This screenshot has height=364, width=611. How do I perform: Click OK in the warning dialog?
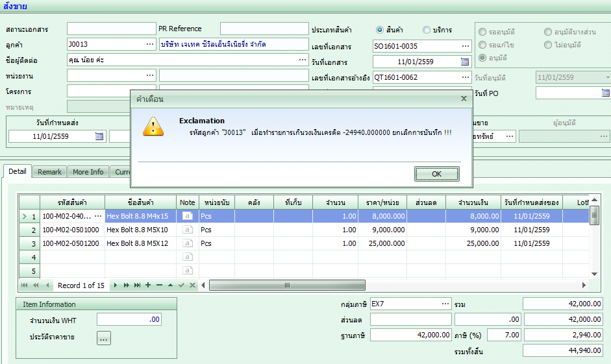coord(436,174)
